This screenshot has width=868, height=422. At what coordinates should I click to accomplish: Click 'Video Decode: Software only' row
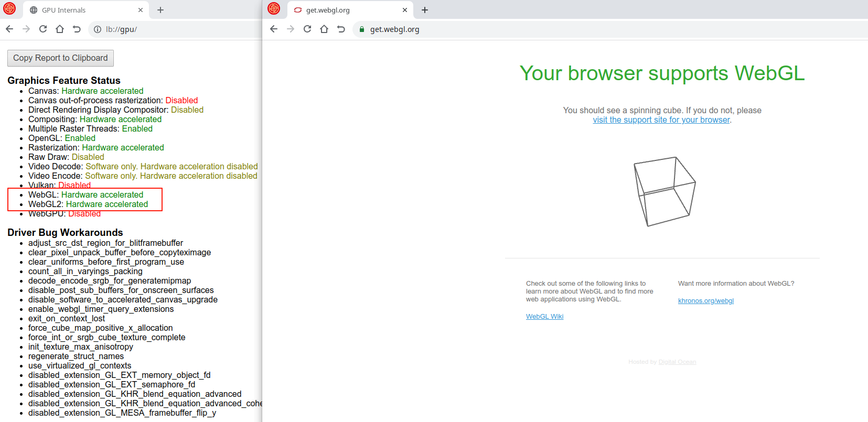click(143, 166)
